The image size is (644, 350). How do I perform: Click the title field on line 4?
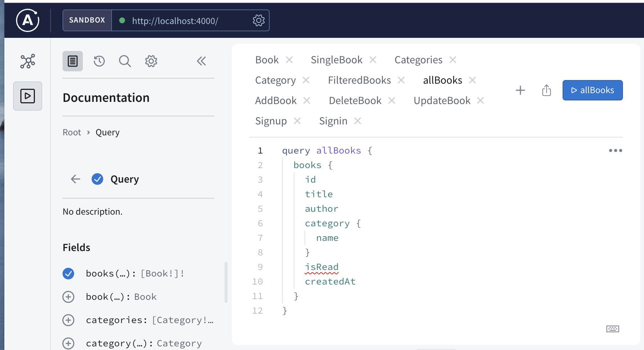pos(319,194)
